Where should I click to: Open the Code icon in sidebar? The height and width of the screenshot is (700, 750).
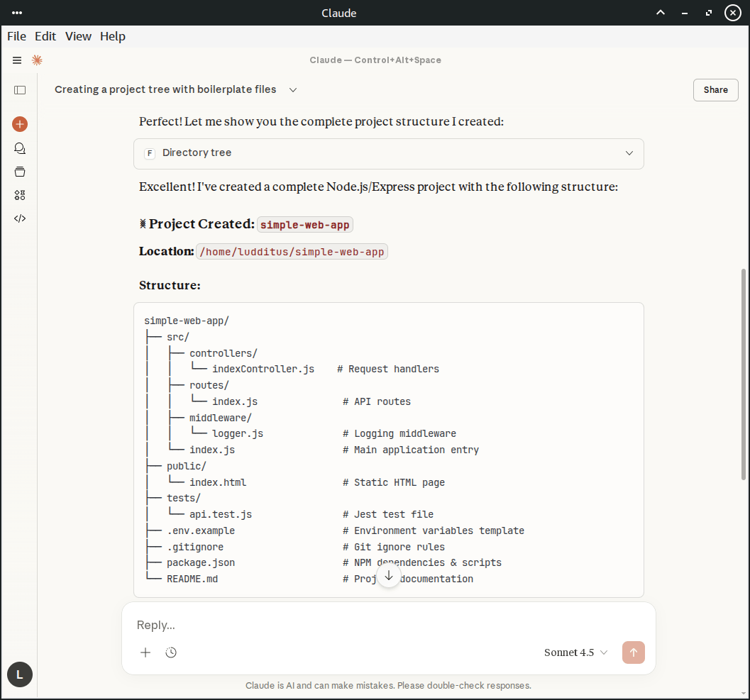click(x=20, y=218)
